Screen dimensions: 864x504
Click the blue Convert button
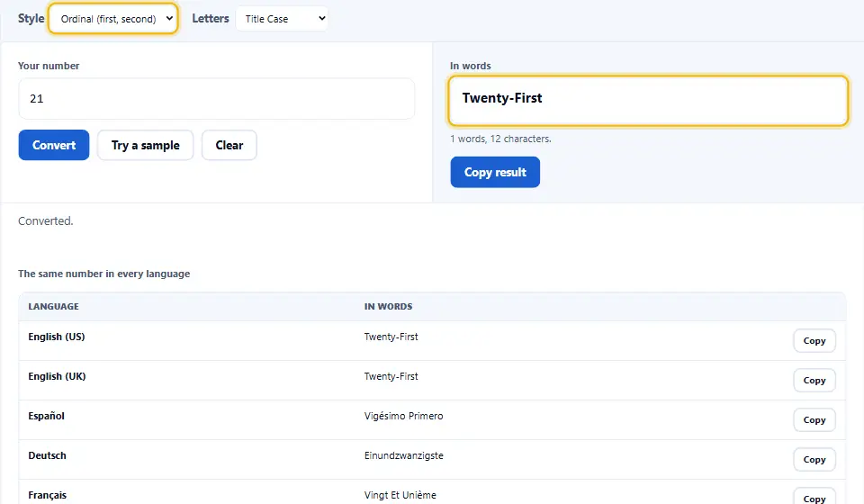(x=54, y=145)
